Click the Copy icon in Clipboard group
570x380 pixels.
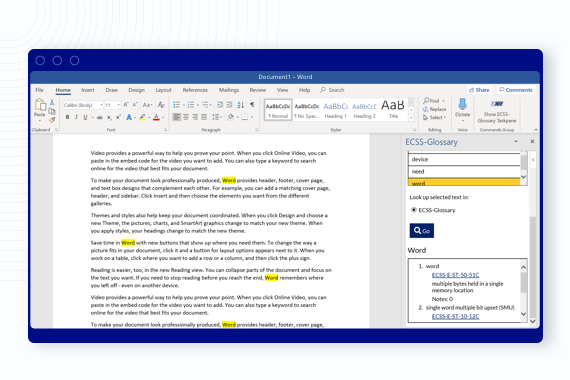52,111
